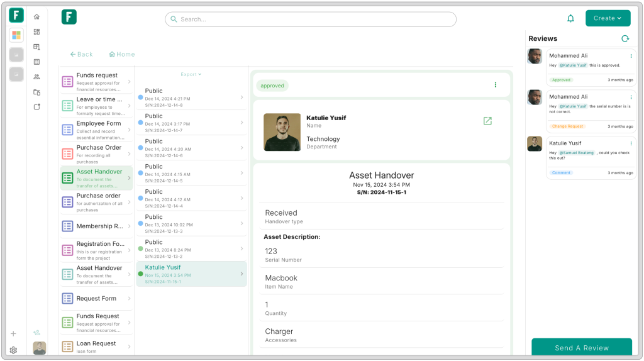Open the home icon in sidebar

(x=36, y=17)
